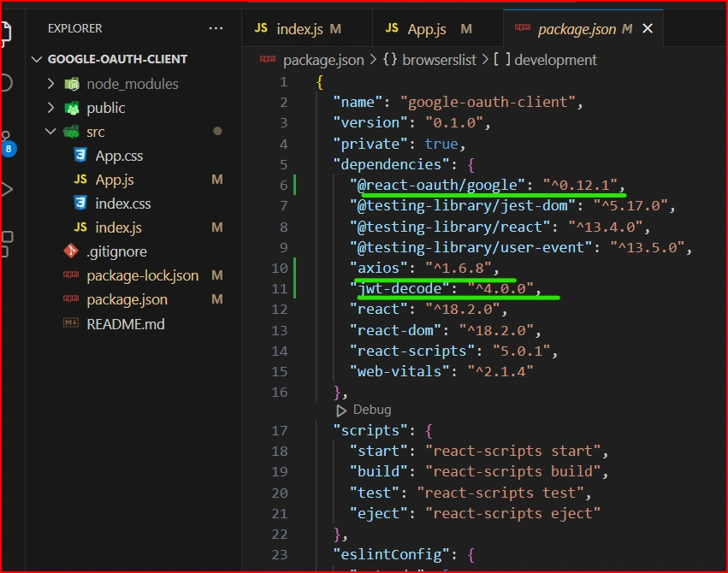Click the "eslintConfig" key
This screenshot has width=728, height=573.
coord(391,554)
